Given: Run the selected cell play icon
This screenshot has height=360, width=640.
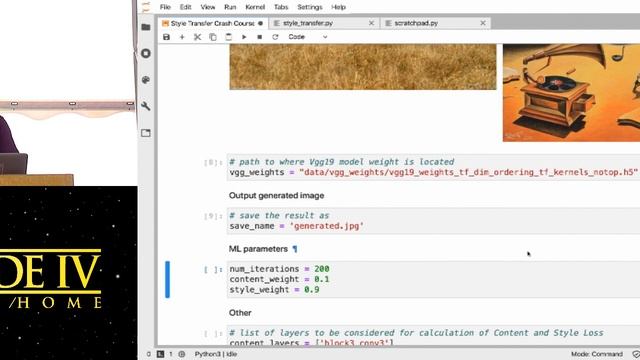Looking at the screenshot, I should [x=244, y=37].
